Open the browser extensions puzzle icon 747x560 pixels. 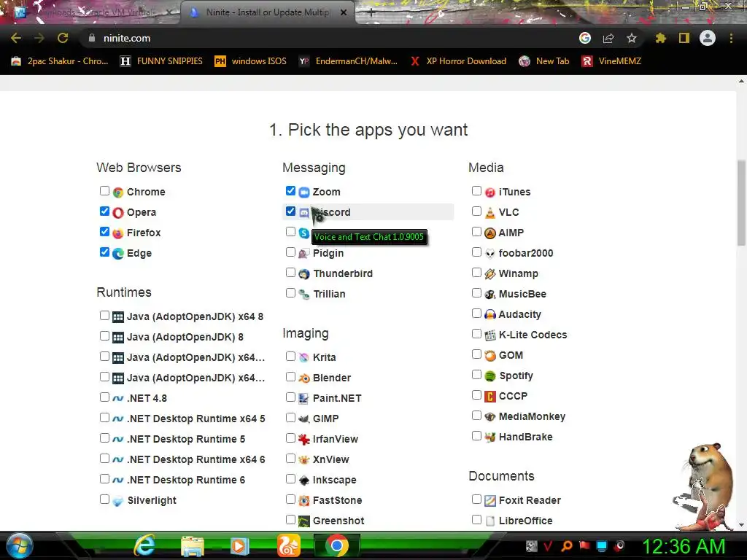[660, 38]
